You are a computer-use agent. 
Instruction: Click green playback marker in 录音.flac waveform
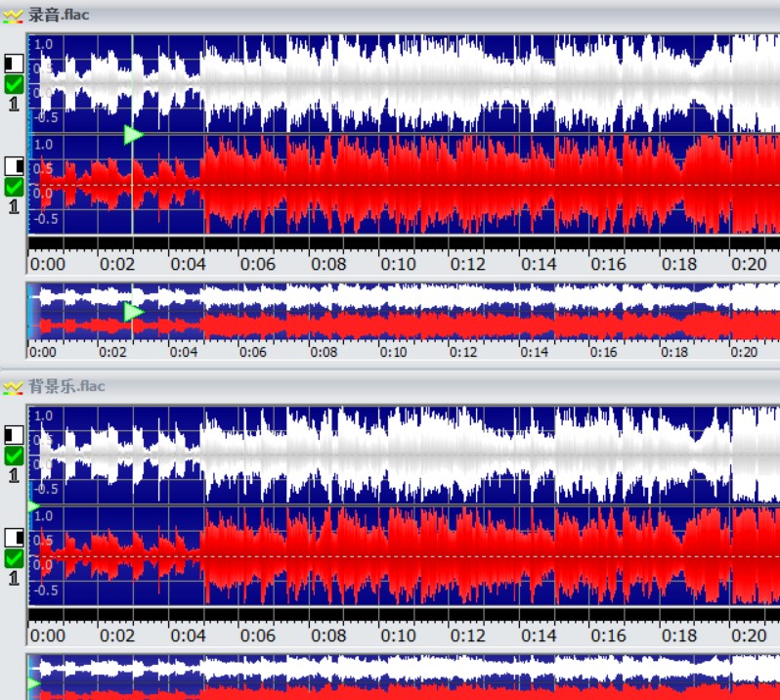[x=134, y=135]
